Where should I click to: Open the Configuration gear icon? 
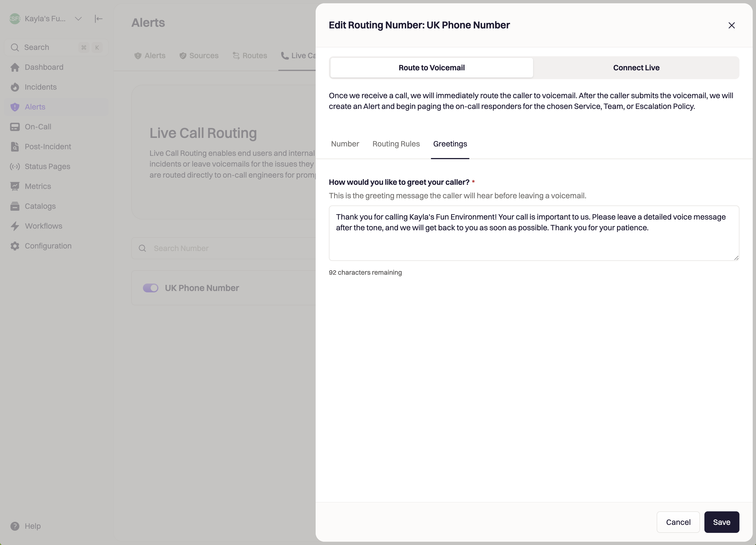tap(15, 246)
